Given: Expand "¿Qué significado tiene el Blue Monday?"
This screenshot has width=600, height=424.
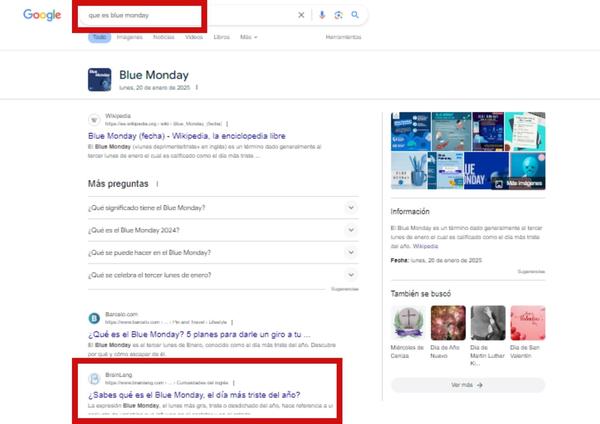Looking at the screenshot, I should pos(350,207).
